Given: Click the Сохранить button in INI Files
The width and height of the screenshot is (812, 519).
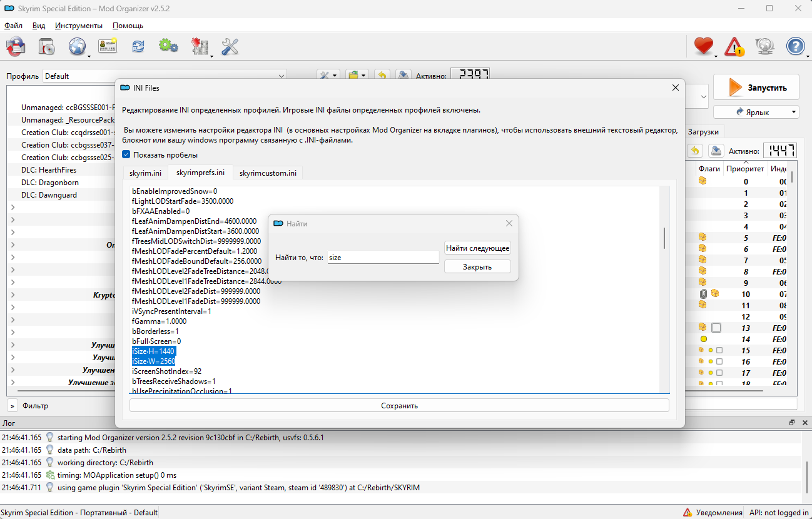Looking at the screenshot, I should (x=399, y=406).
